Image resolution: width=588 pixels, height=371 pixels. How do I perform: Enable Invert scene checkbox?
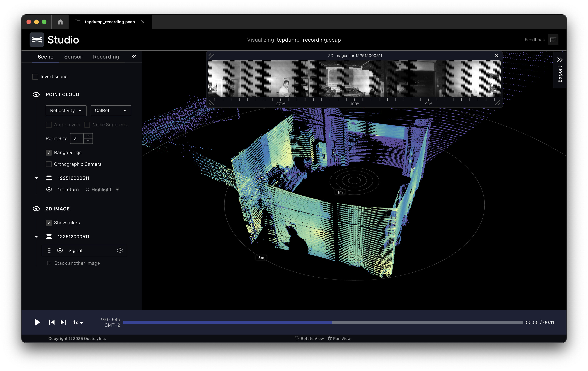(x=36, y=77)
